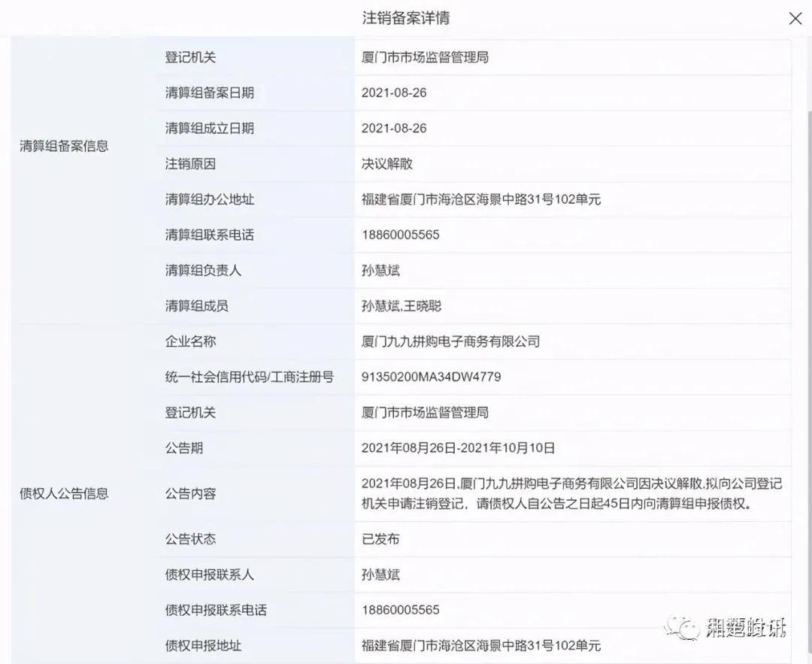Click the 注销备案详情 dialog title

coord(406,18)
